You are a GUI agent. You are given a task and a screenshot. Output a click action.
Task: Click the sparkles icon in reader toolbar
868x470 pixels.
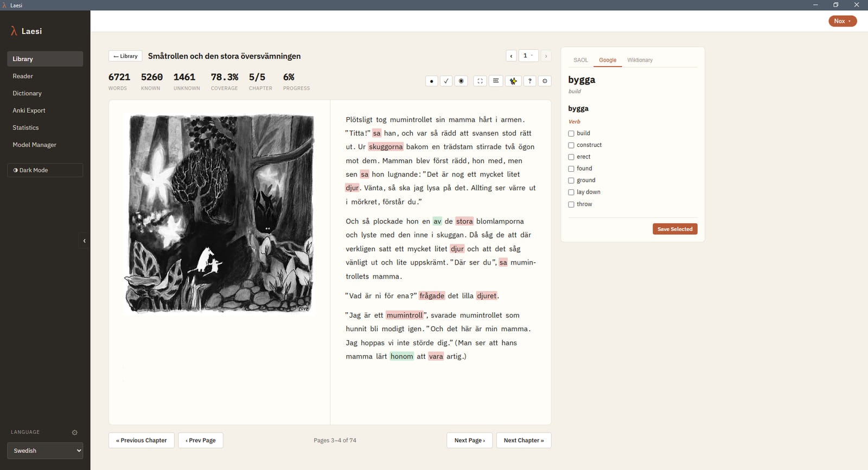click(513, 81)
